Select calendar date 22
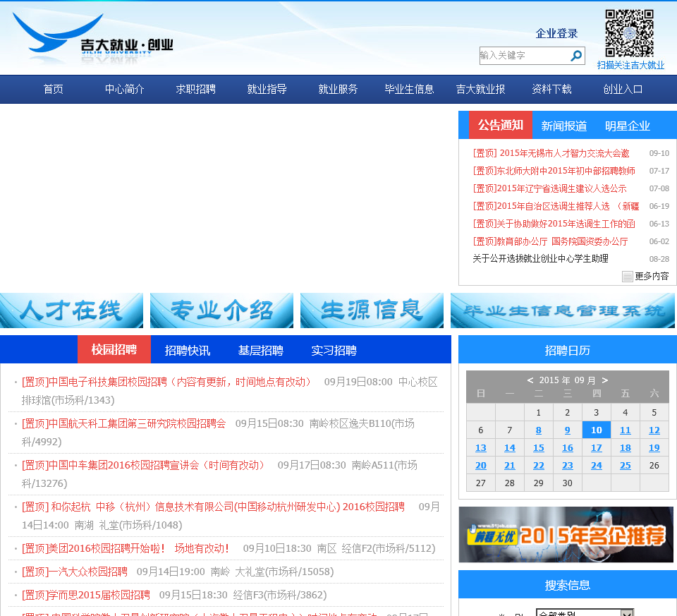 (538, 466)
